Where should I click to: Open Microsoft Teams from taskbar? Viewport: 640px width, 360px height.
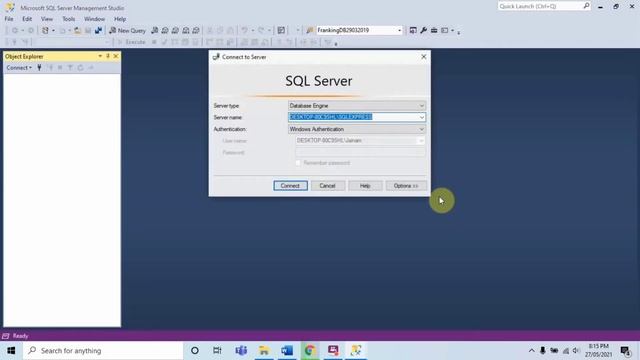point(241,351)
